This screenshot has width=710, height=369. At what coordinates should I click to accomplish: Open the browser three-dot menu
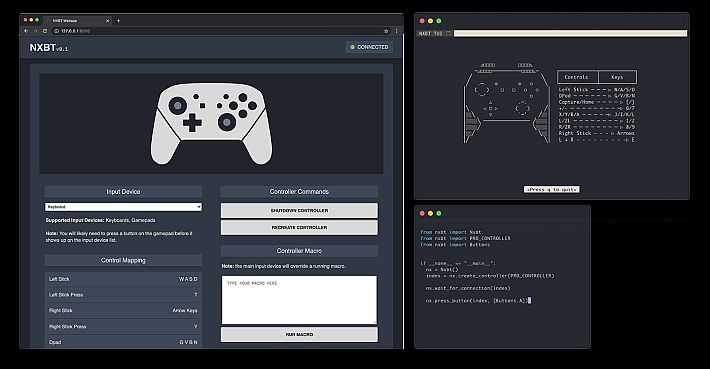point(396,31)
